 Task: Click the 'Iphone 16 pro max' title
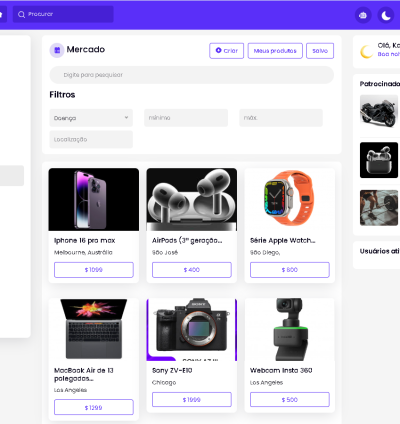[x=84, y=240]
